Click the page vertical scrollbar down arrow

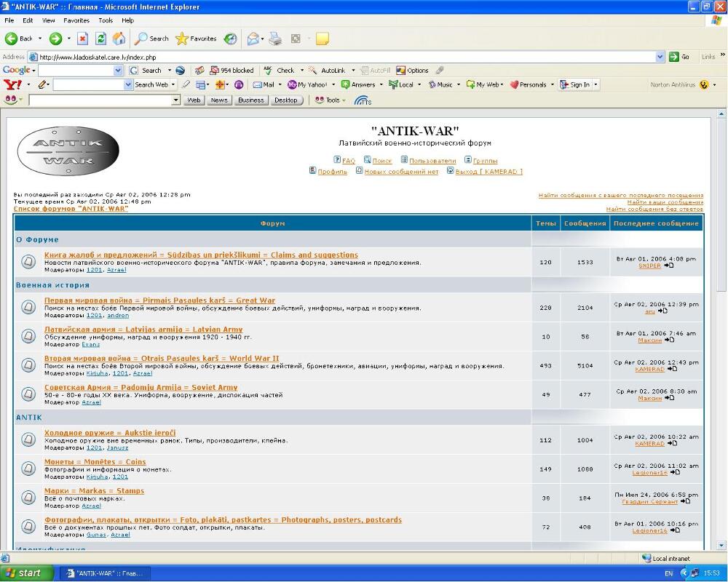point(721,546)
